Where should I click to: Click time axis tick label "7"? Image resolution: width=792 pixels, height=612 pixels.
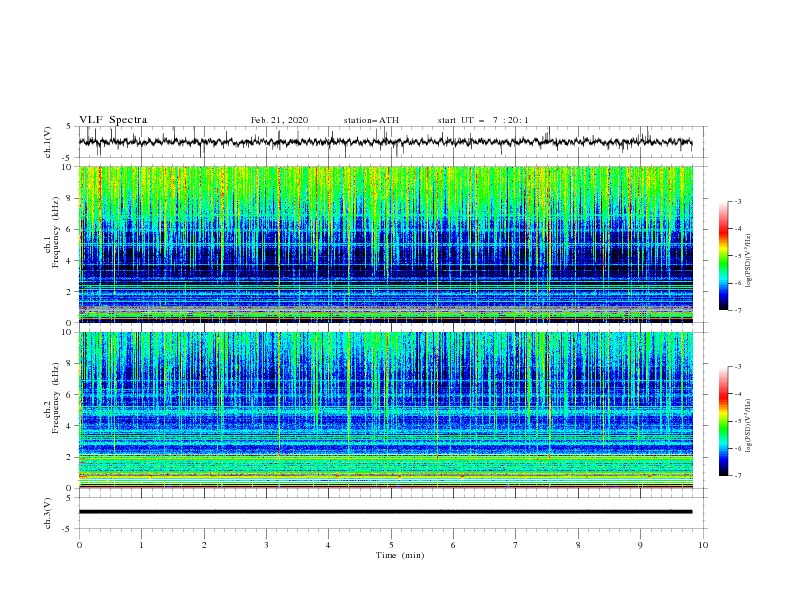pyautogui.click(x=516, y=545)
